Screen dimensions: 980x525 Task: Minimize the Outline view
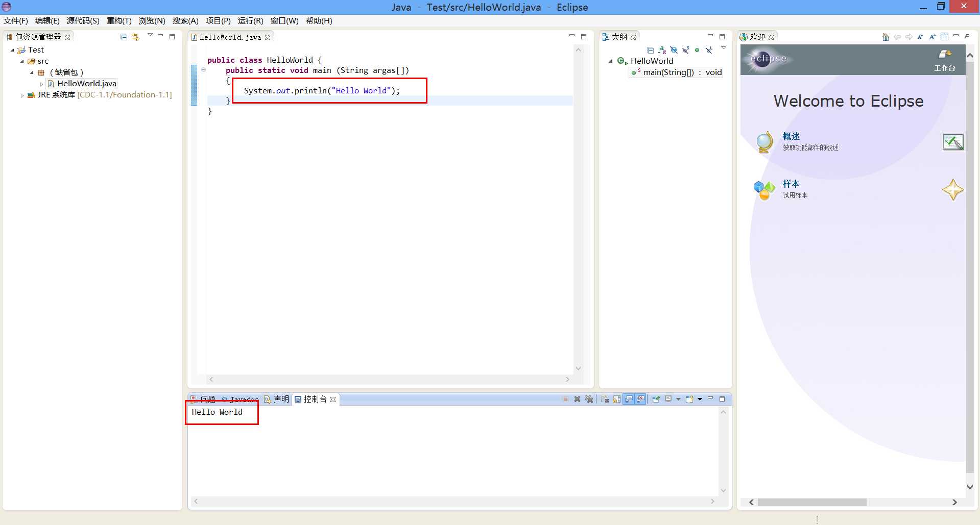tap(710, 36)
